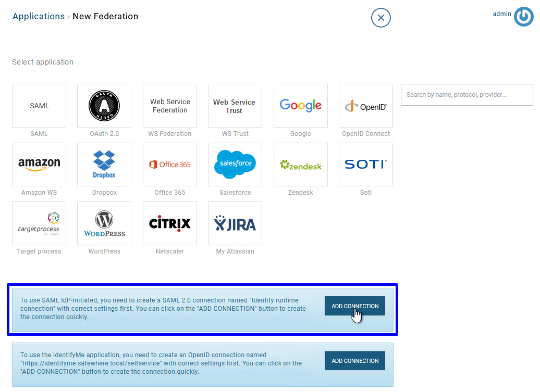This screenshot has width=540, height=392.
Task: Select the Citrix Netscaler tile
Action: click(x=170, y=223)
